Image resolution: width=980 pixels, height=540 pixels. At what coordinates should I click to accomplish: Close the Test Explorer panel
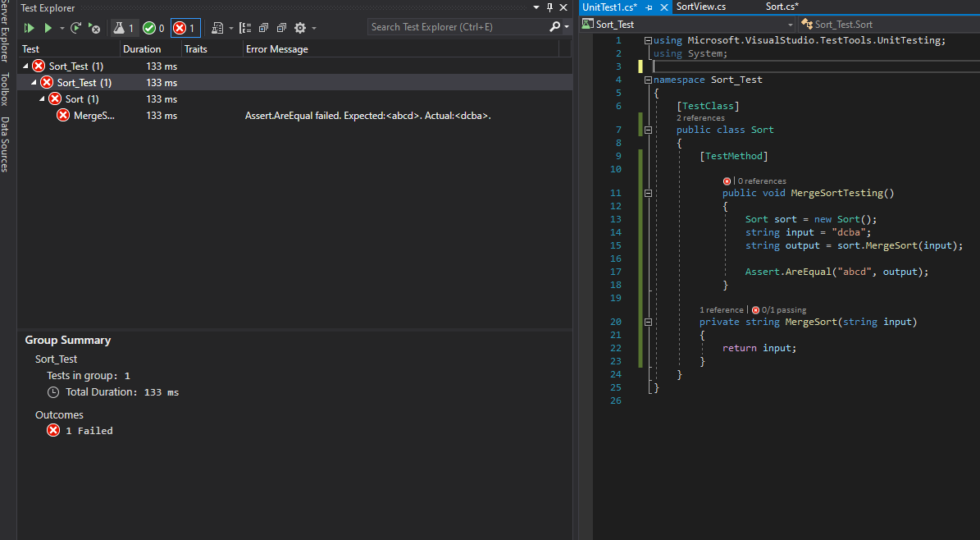pos(563,7)
